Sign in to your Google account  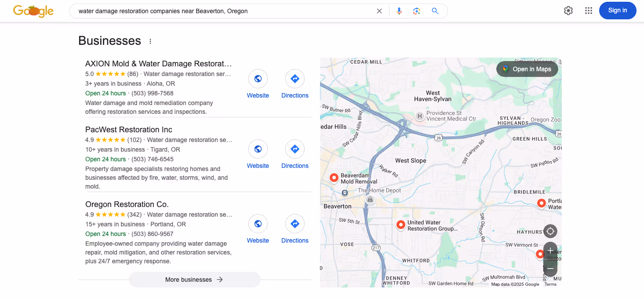tap(617, 10)
